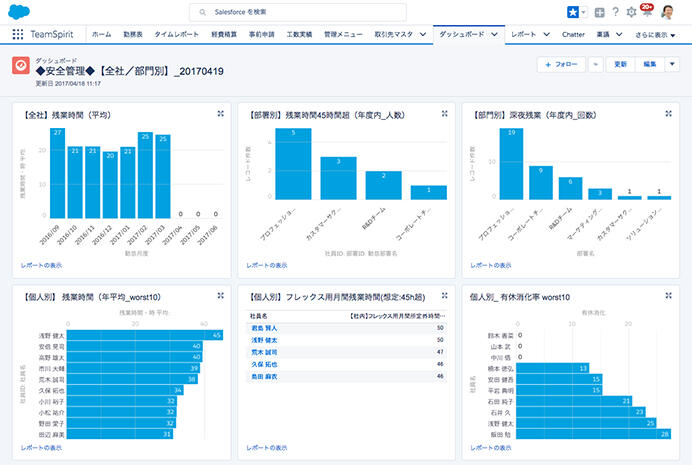The image size is (692, 465).
Task: Open レポートの表示 link under 深夜残業 chart
Action: [x=490, y=265]
